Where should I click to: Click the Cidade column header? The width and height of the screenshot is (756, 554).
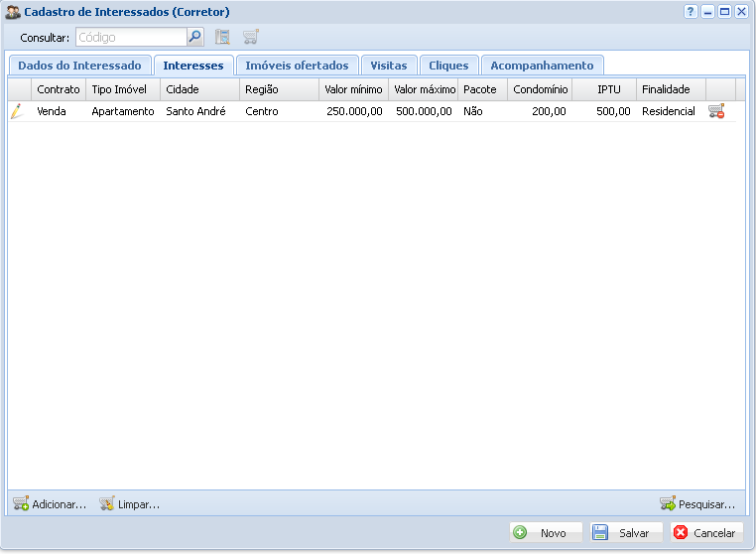coord(183,89)
